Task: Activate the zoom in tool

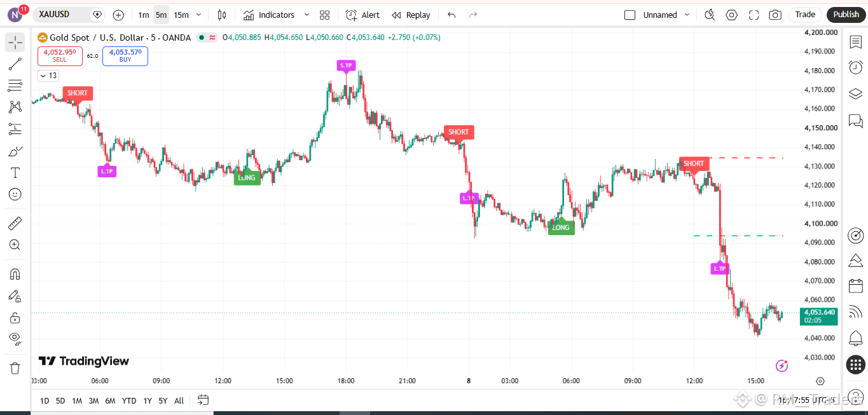Action: [15, 245]
